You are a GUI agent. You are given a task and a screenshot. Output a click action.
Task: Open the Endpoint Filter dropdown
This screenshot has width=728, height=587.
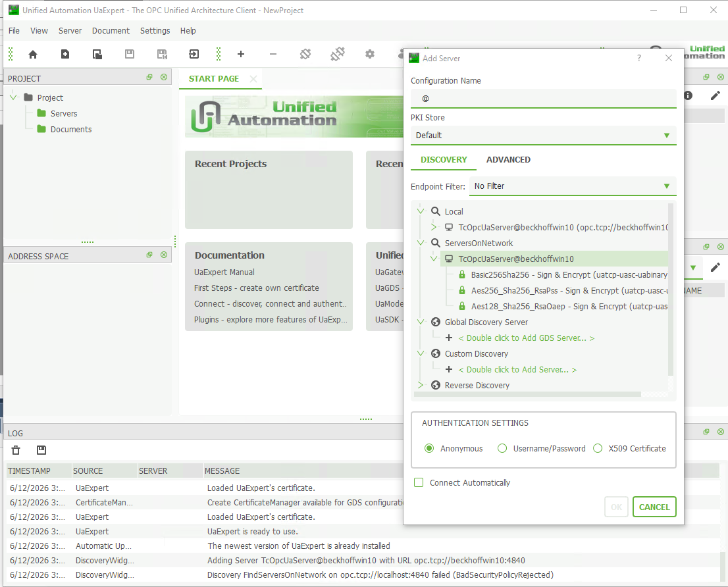coord(573,186)
